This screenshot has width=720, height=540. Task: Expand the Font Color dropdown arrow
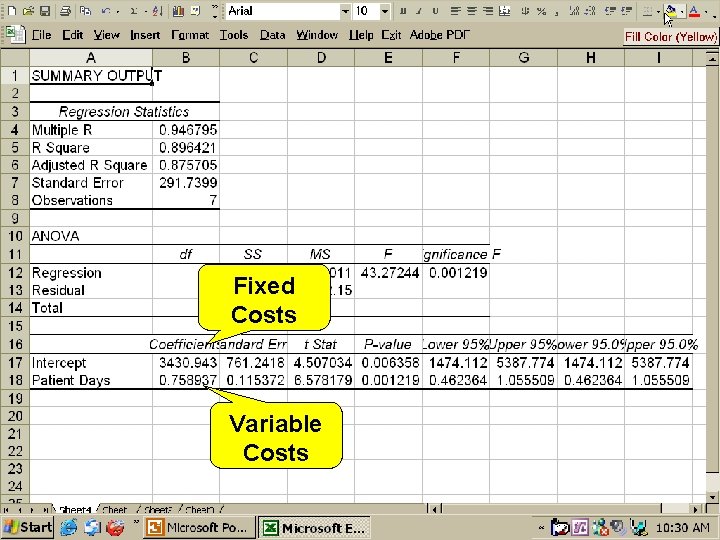(x=706, y=11)
